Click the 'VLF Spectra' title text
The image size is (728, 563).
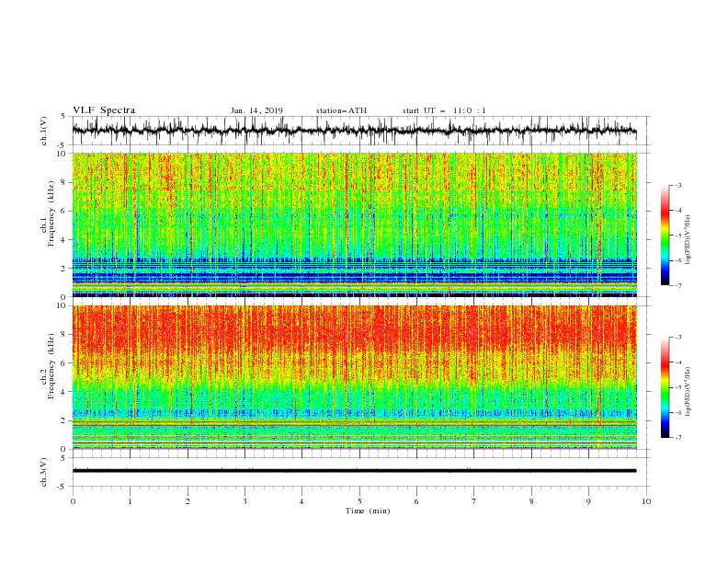(104, 110)
